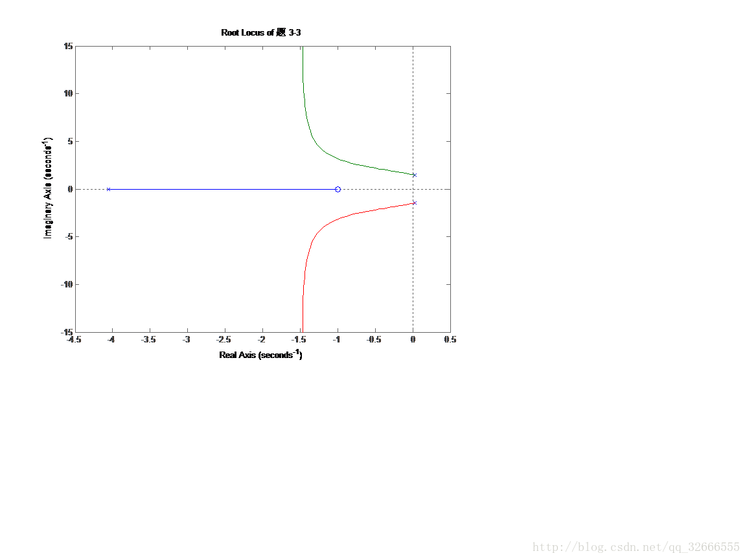Click the "15" imaginary axis tick label
Screen dimensions: 747x560
pos(68,46)
